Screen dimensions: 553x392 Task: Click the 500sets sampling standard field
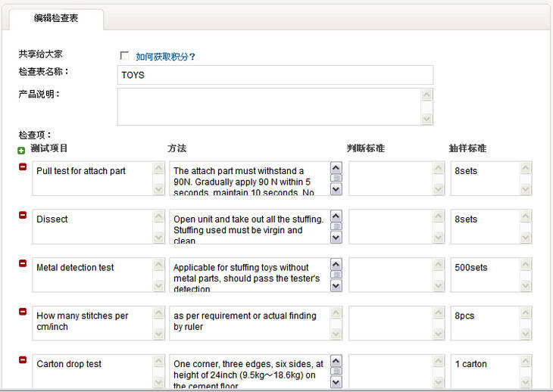tap(485, 275)
